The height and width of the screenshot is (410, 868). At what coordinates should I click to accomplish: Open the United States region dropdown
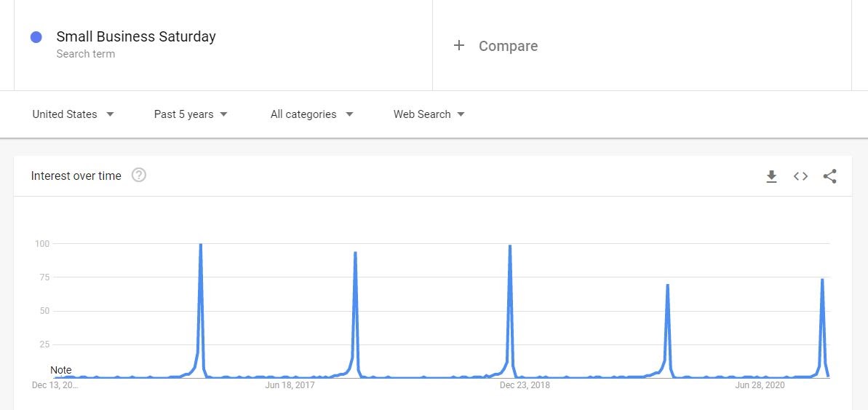coord(73,114)
